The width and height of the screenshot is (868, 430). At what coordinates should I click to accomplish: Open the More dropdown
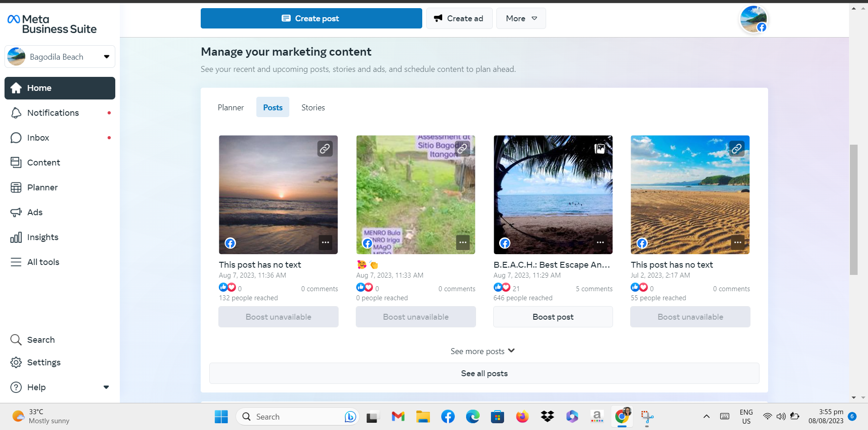coord(521,19)
